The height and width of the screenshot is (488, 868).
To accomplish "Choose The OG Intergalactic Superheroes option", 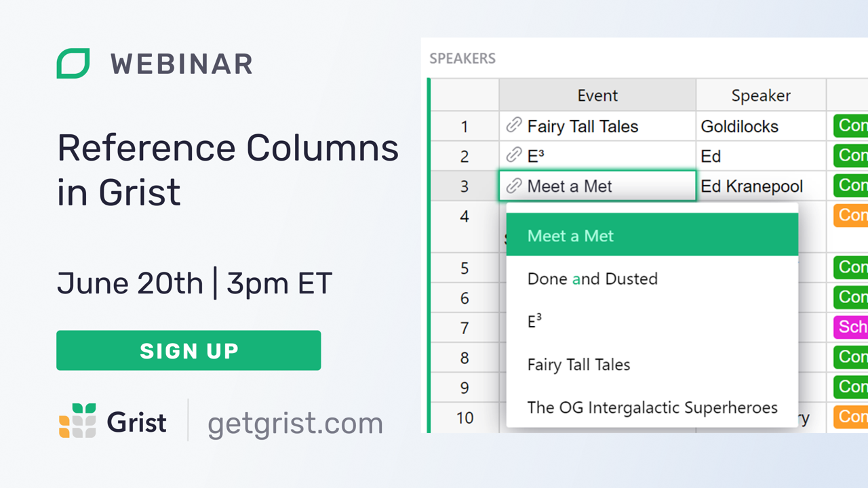I will tap(652, 408).
